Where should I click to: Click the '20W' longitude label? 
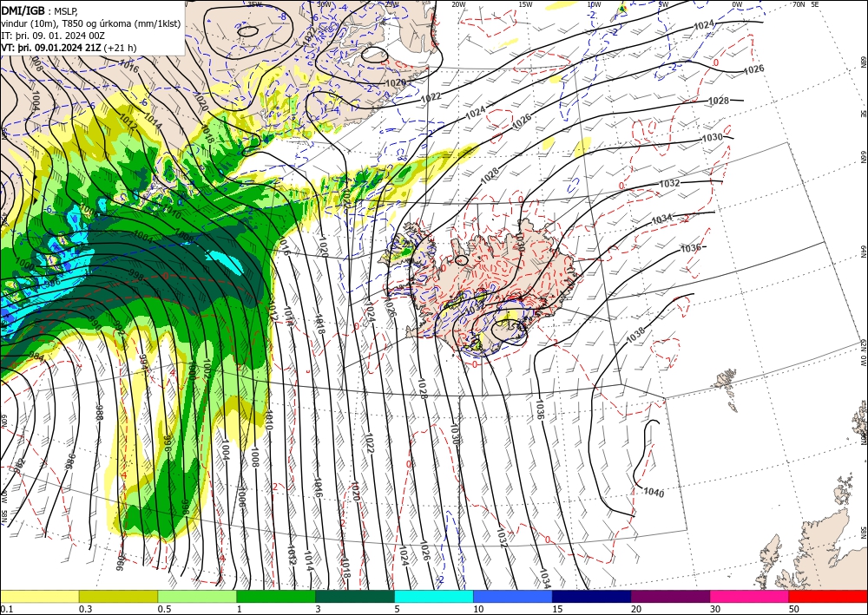(x=457, y=4)
